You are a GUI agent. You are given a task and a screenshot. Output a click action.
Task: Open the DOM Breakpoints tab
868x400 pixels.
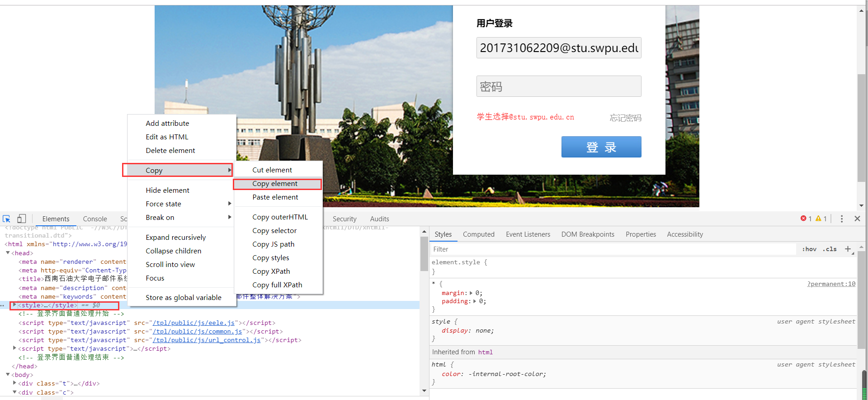588,234
